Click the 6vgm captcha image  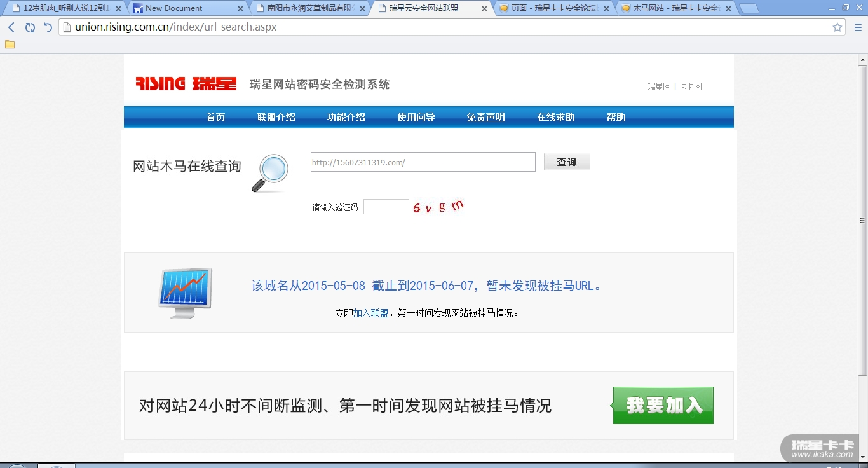[x=438, y=207]
